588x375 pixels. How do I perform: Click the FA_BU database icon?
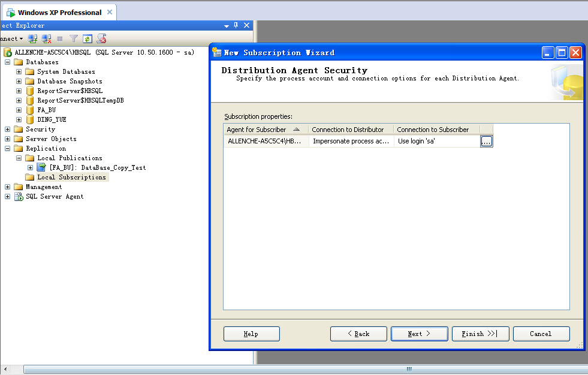pyautogui.click(x=30, y=110)
